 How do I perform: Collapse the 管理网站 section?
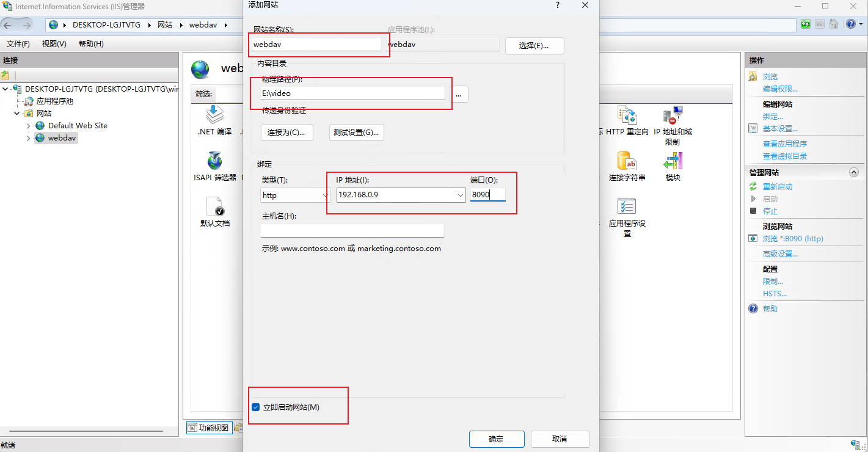854,173
